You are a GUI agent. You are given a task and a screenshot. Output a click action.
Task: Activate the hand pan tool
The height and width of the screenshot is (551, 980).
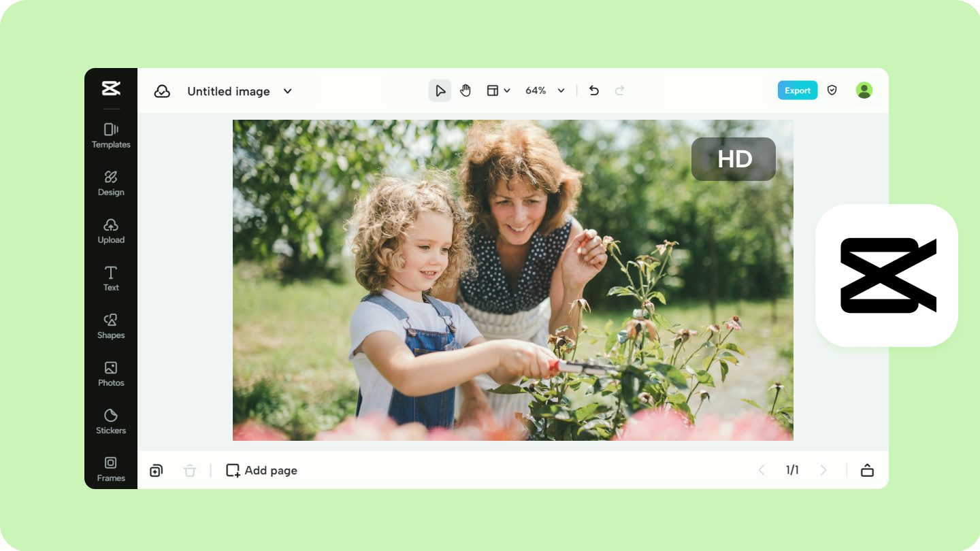click(x=465, y=90)
